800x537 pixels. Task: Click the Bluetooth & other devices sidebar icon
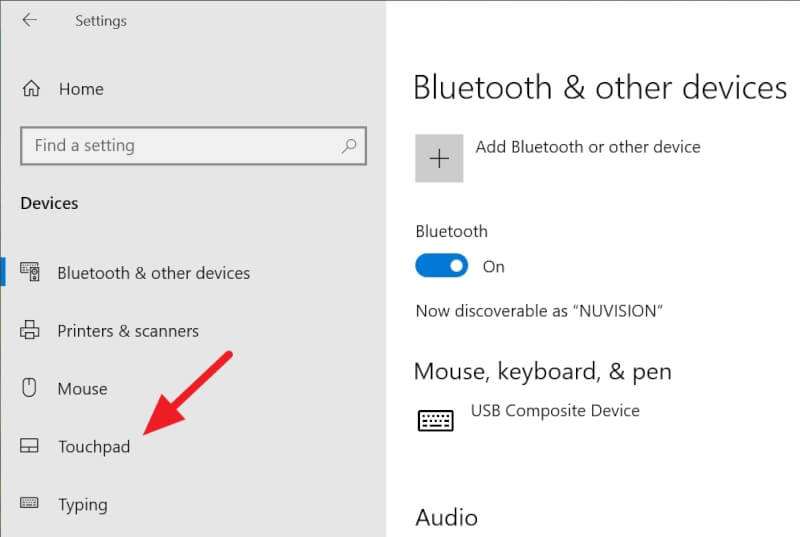coord(30,273)
